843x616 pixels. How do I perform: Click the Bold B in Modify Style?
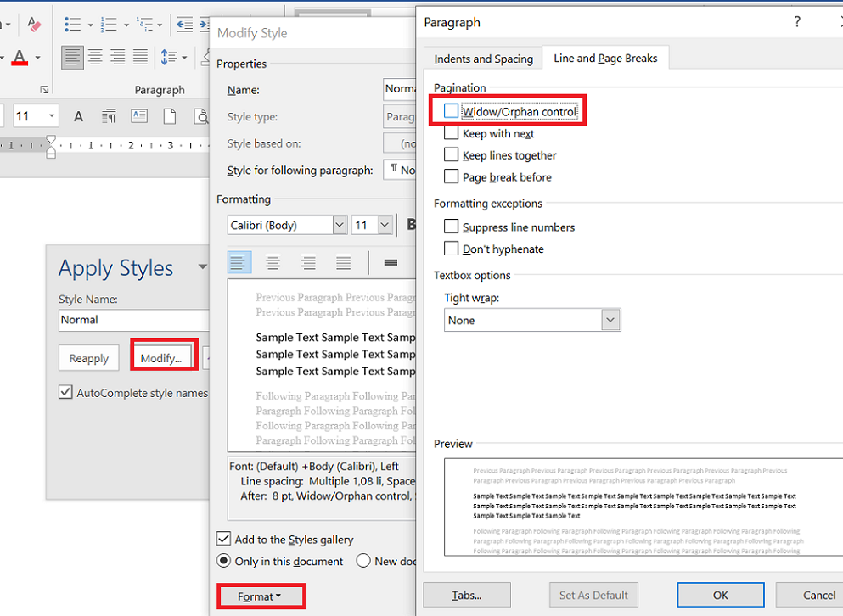tap(410, 225)
